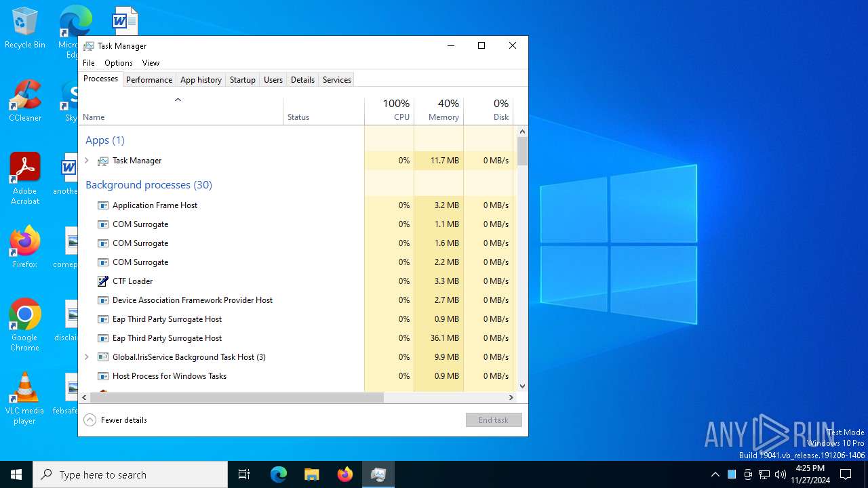Open File Explorer from taskbar
The height and width of the screenshot is (488, 868).
point(312,474)
